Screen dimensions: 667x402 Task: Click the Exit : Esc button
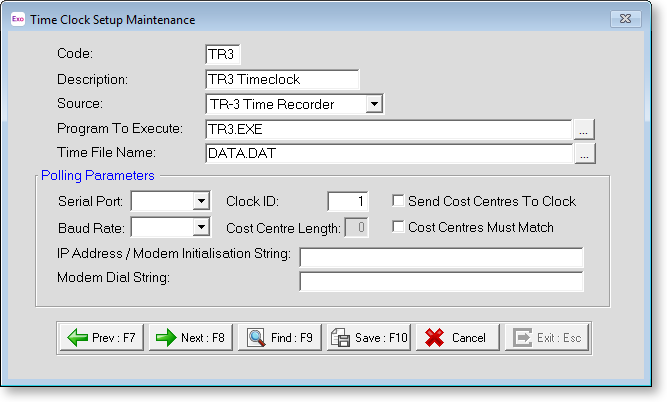pyautogui.click(x=547, y=338)
